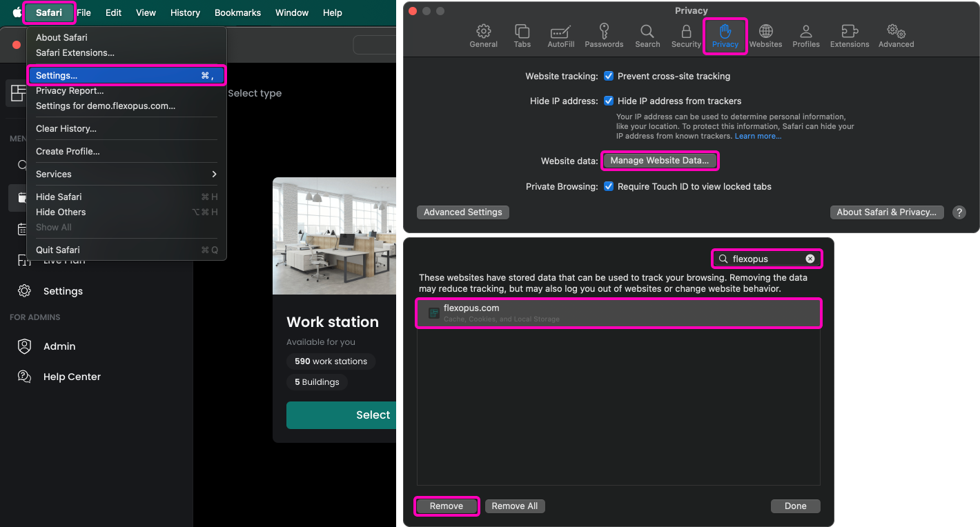
Task: Select the flexopus.com website data row
Action: pyautogui.click(x=618, y=313)
